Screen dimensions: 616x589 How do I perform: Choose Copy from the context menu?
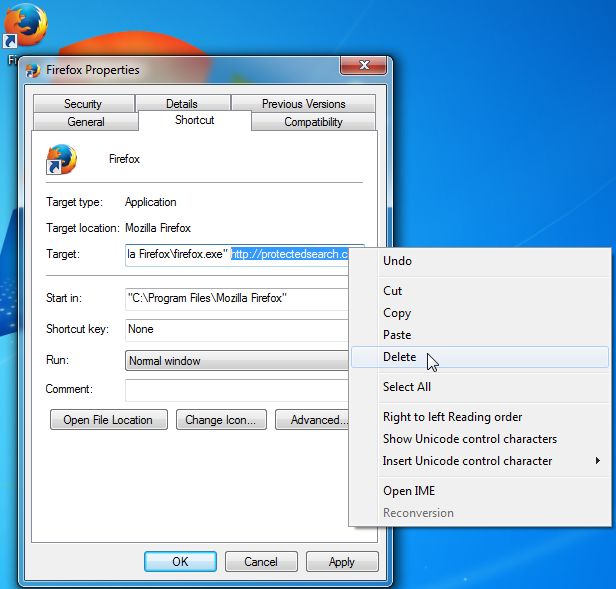pyautogui.click(x=480, y=313)
